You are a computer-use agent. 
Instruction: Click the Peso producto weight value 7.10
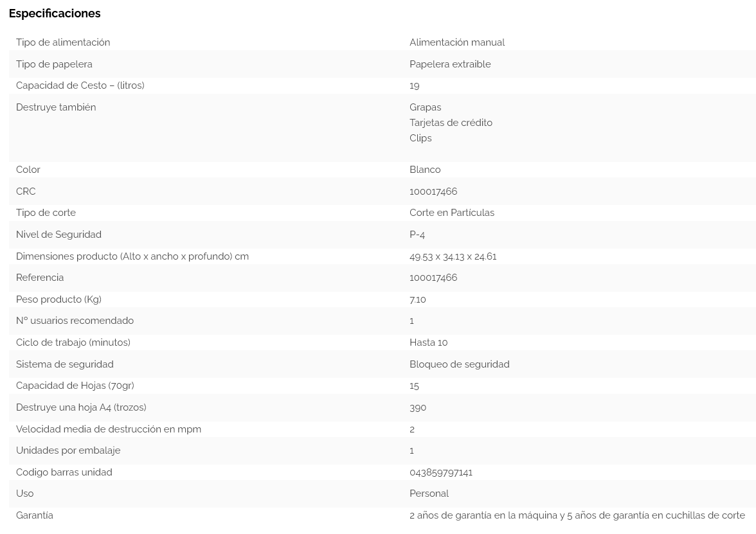pyautogui.click(x=418, y=299)
